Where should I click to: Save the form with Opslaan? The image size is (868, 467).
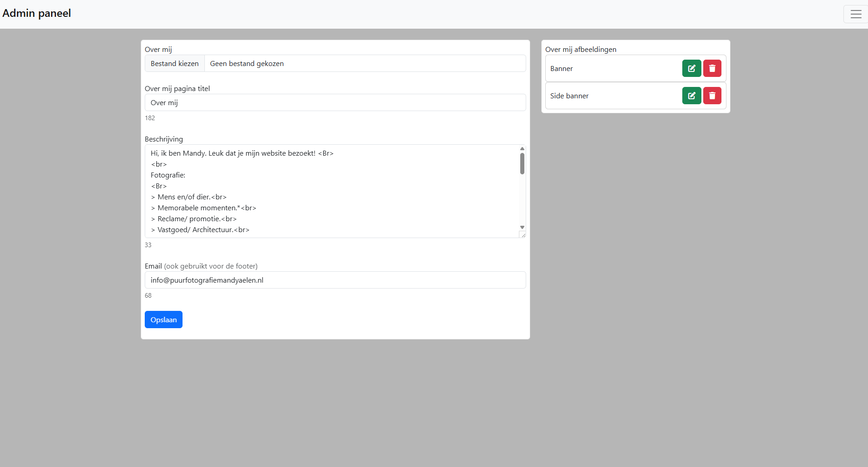click(x=163, y=320)
